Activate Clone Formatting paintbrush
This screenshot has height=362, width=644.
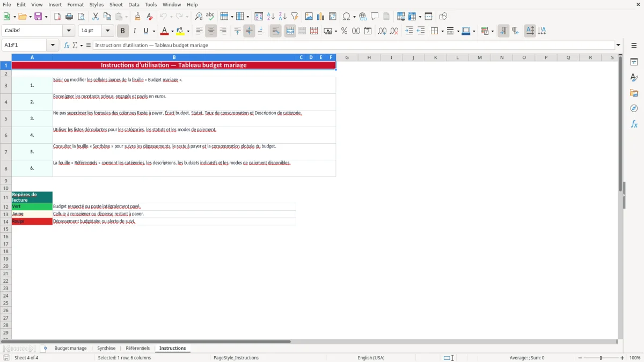(x=138, y=17)
